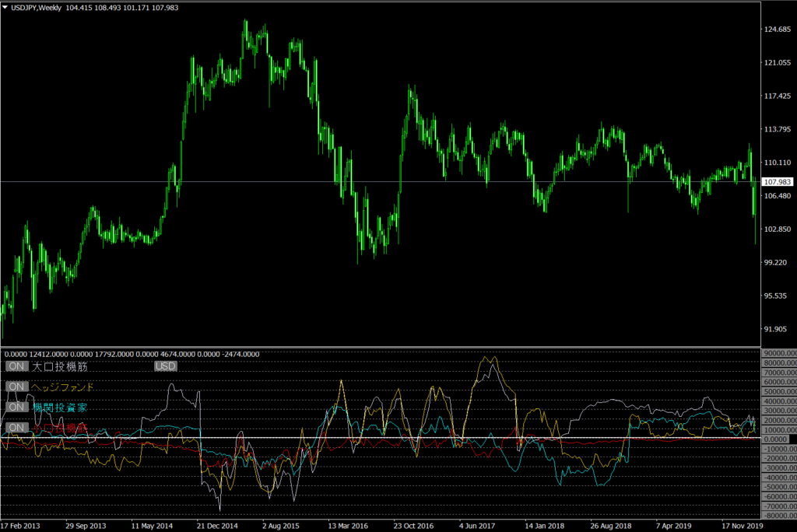Click the -80000.000 indicator scale value
Viewport: 797px width, 532px height.
[x=779, y=515]
